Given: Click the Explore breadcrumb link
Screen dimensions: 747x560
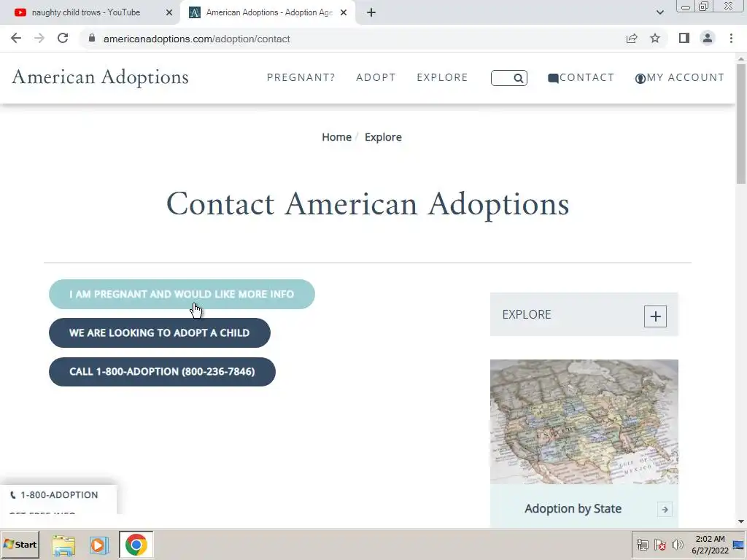Looking at the screenshot, I should tap(383, 137).
